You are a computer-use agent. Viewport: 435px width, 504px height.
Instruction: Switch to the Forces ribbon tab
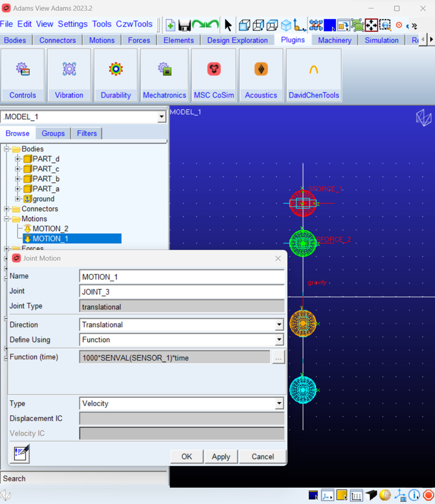point(139,40)
